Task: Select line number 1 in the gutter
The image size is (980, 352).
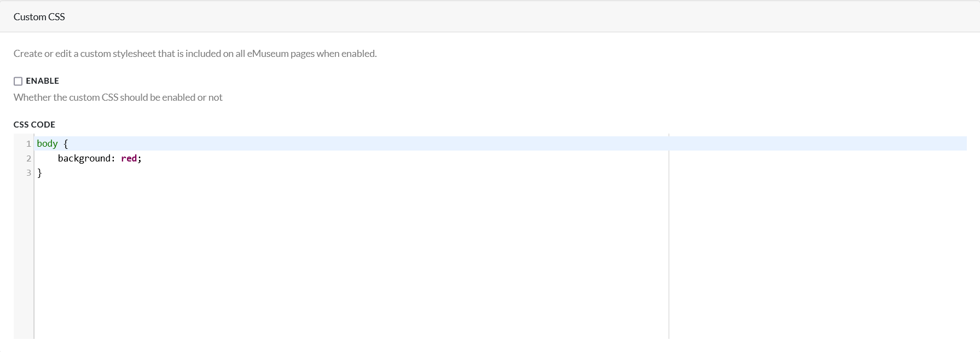Action: pyautogui.click(x=28, y=144)
